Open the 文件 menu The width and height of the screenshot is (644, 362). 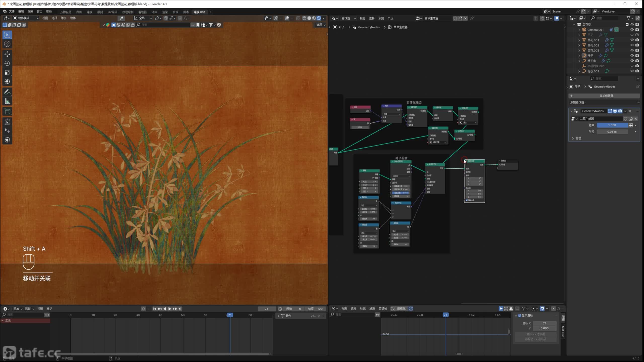12,11
